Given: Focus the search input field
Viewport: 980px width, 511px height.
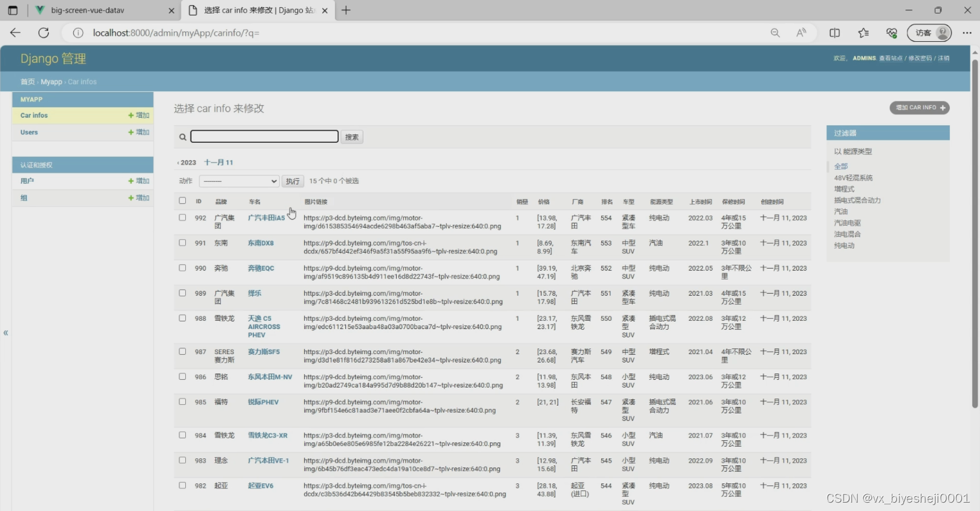Looking at the screenshot, I should 264,136.
